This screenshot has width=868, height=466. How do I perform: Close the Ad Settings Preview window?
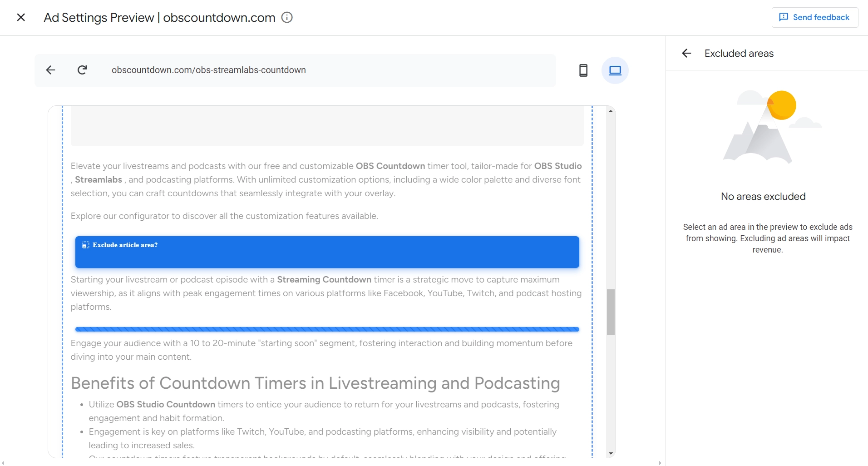pos(21,17)
